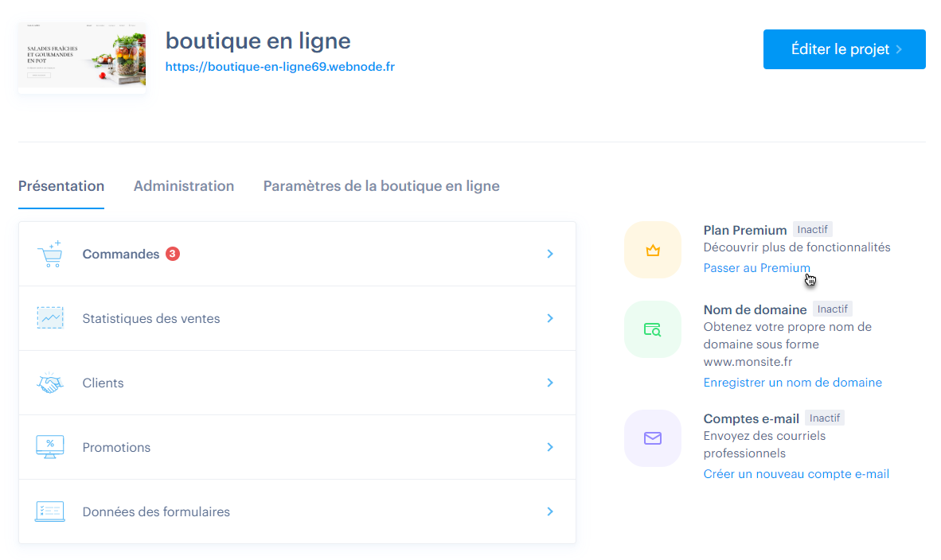Click the shopping cart Commandes icon
Screen dimensions: 941x560
point(49,254)
